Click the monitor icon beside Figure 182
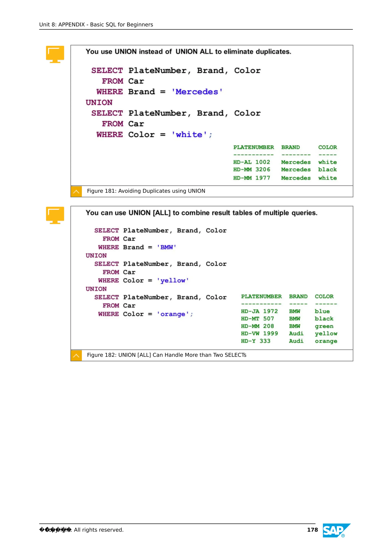The width and height of the screenshot is (392, 555). tap(55, 215)
